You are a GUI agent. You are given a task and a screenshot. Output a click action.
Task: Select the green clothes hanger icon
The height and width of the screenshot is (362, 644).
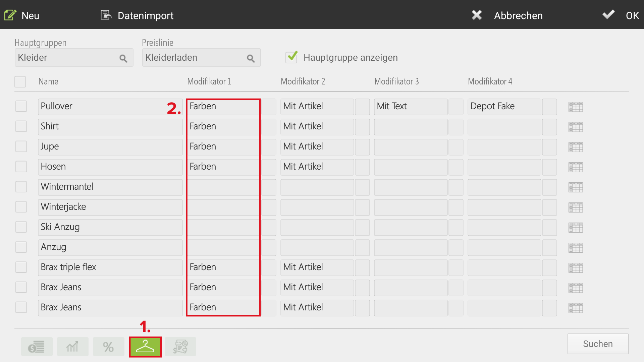tap(145, 347)
